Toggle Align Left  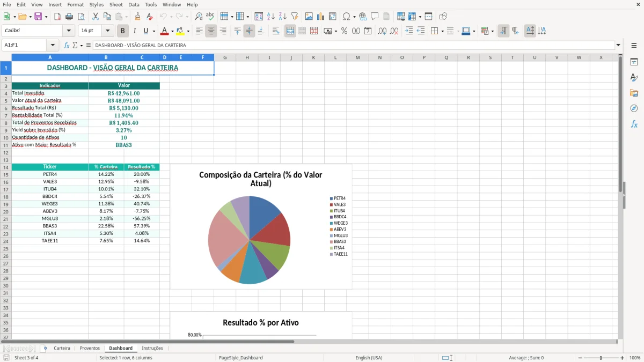coord(199,31)
